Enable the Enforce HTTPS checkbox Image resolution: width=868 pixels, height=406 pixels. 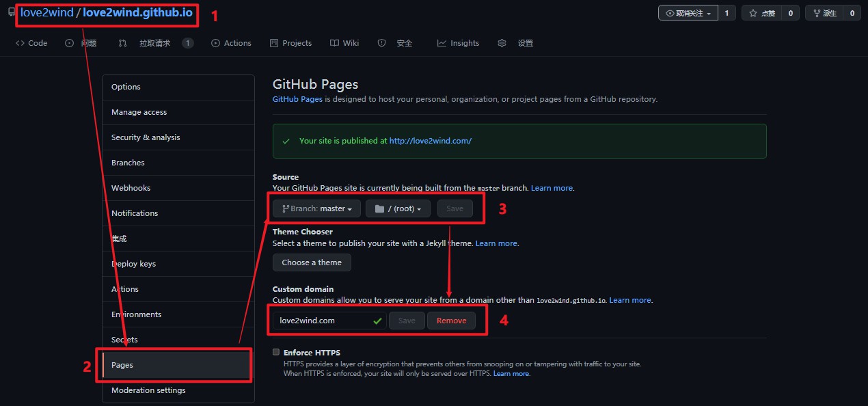pyautogui.click(x=276, y=352)
